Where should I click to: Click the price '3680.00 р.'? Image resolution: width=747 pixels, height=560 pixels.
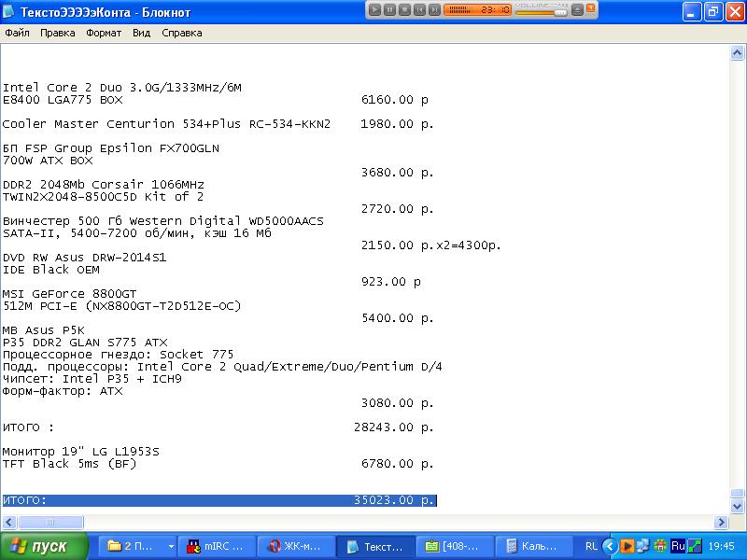coord(397,173)
